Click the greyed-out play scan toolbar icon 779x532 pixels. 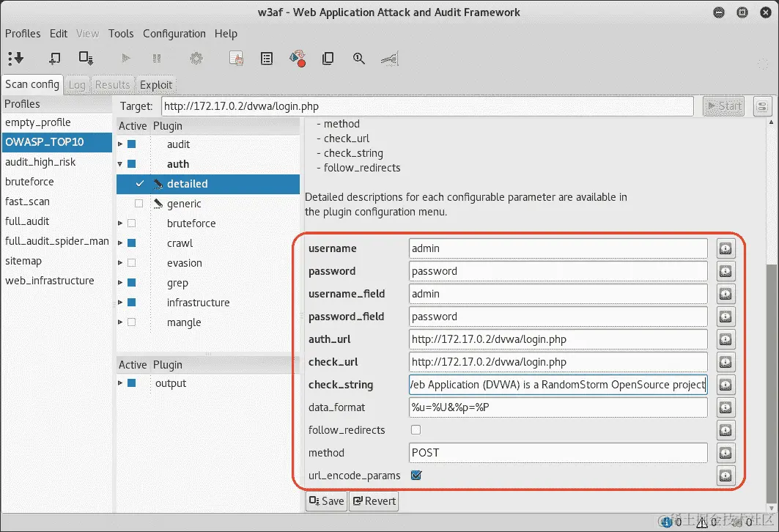click(126, 58)
